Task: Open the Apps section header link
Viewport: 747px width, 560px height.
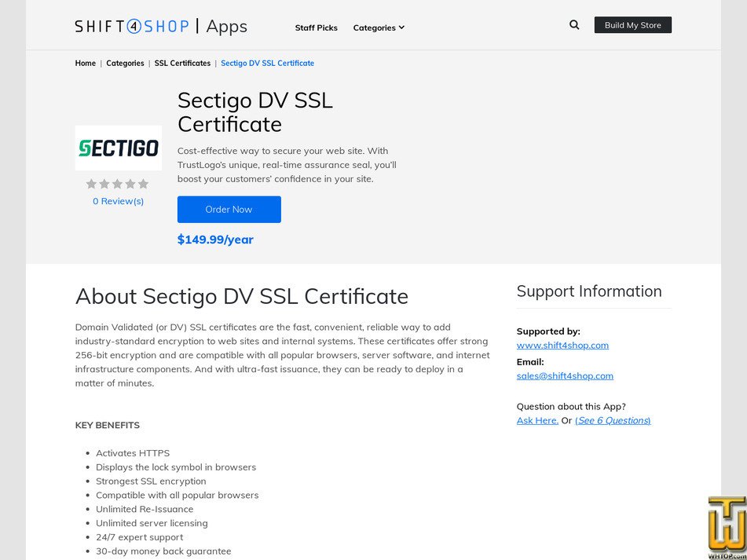Action: (228, 26)
